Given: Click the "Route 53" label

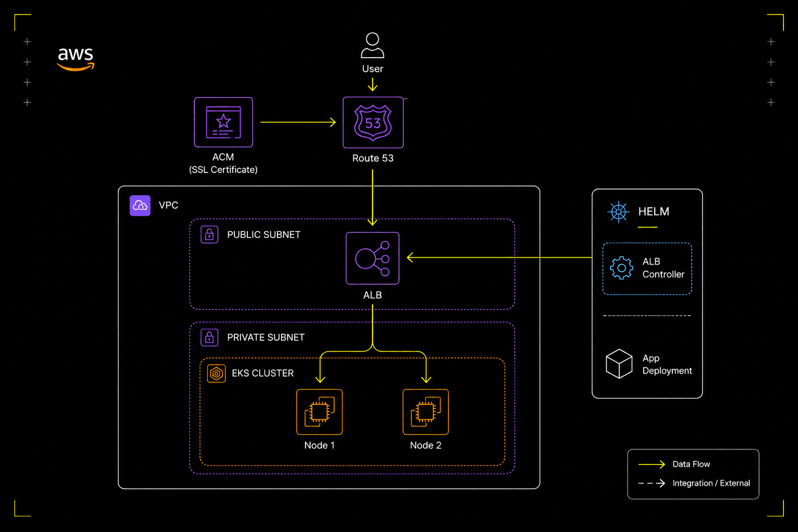Looking at the screenshot, I should (x=373, y=158).
